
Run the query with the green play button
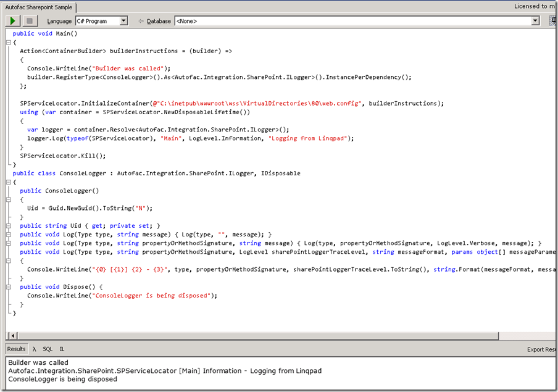click(x=13, y=21)
